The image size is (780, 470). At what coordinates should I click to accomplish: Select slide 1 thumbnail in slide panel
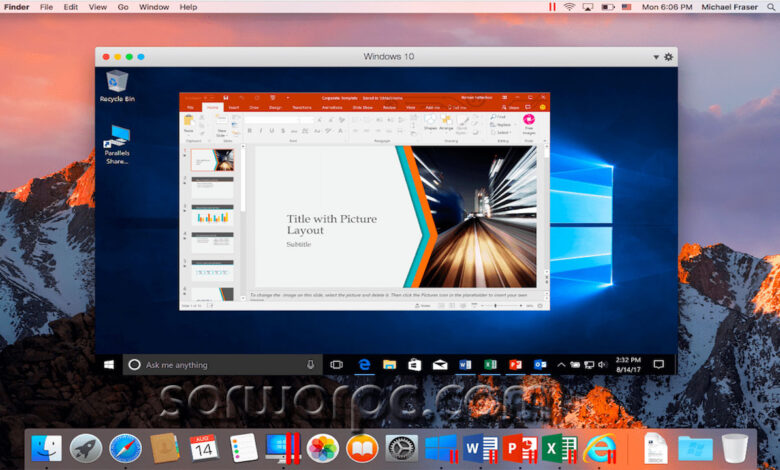pos(212,160)
